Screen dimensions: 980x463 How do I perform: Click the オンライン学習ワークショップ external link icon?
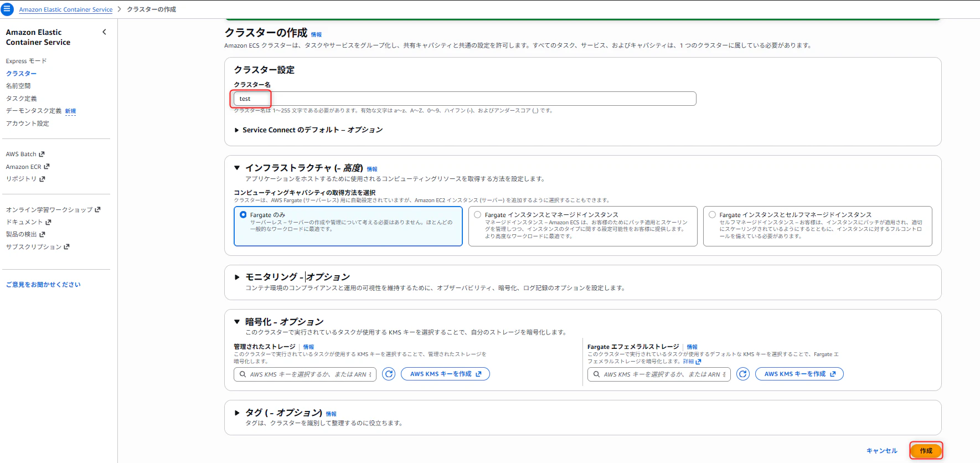pyautogui.click(x=98, y=209)
